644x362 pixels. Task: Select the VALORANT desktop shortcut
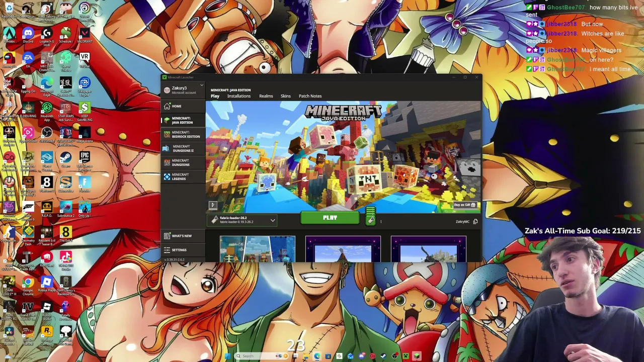point(85,35)
